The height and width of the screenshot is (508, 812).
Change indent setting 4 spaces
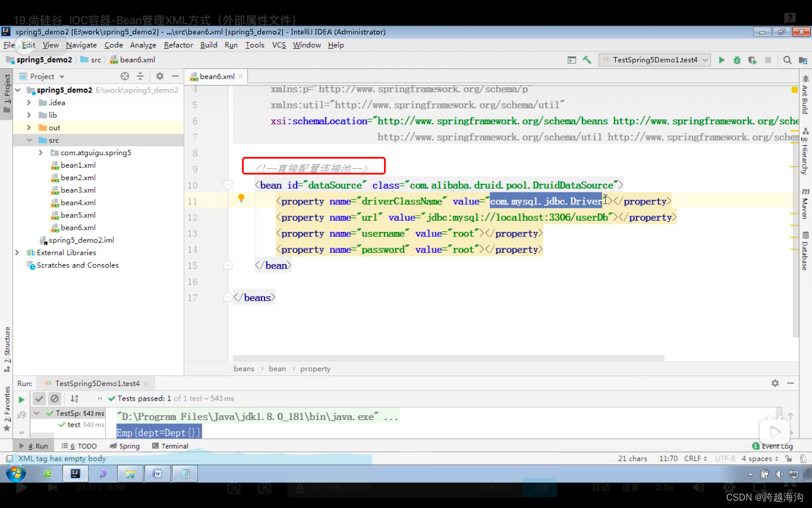coord(760,458)
